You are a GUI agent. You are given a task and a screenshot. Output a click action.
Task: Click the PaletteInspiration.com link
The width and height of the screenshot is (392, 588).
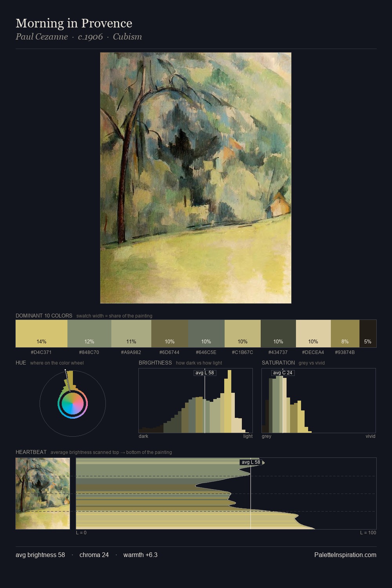[x=345, y=555]
